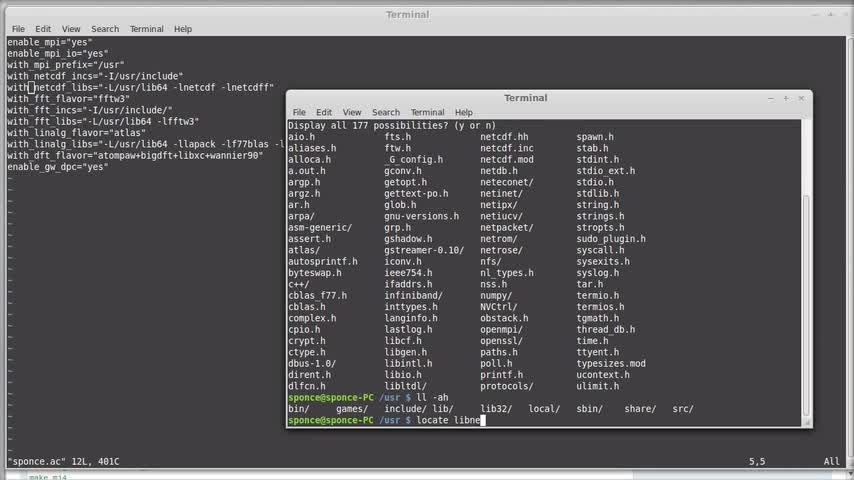Image resolution: width=854 pixels, height=480 pixels.
Task: Click 'numpy/' directory entry
Action: coord(496,295)
